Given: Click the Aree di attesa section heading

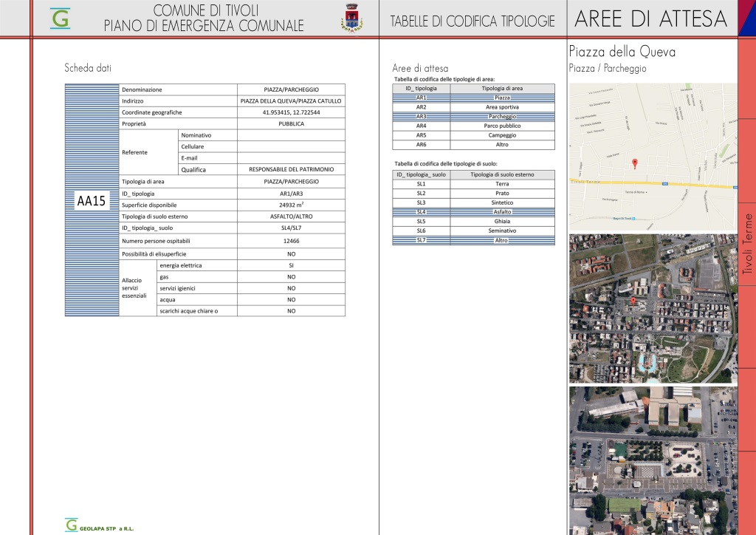Looking at the screenshot, I should pyautogui.click(x=420, y=69).
